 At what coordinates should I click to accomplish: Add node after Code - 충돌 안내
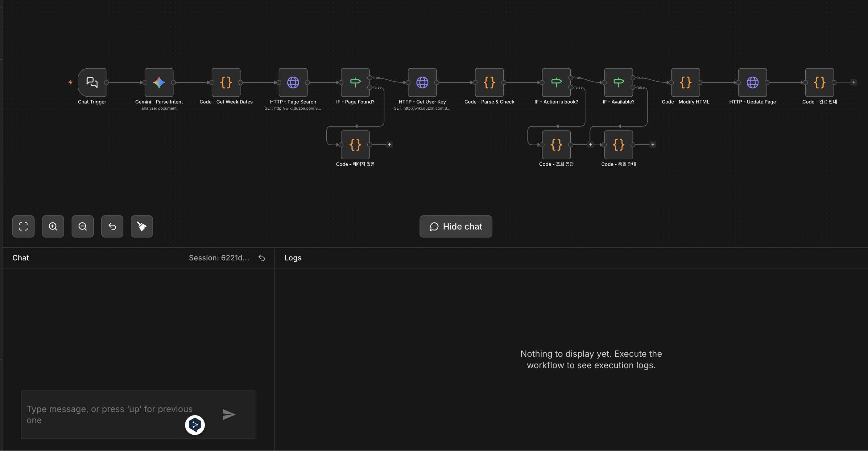click(652, 145)
